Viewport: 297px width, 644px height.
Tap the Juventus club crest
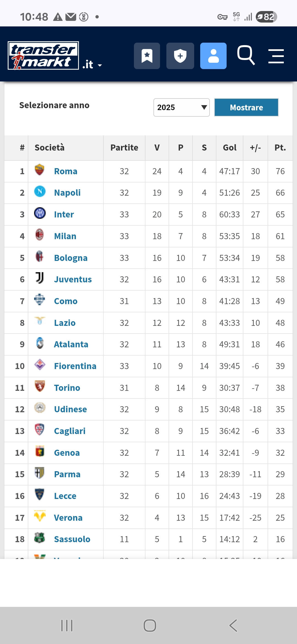coord(40,278)
